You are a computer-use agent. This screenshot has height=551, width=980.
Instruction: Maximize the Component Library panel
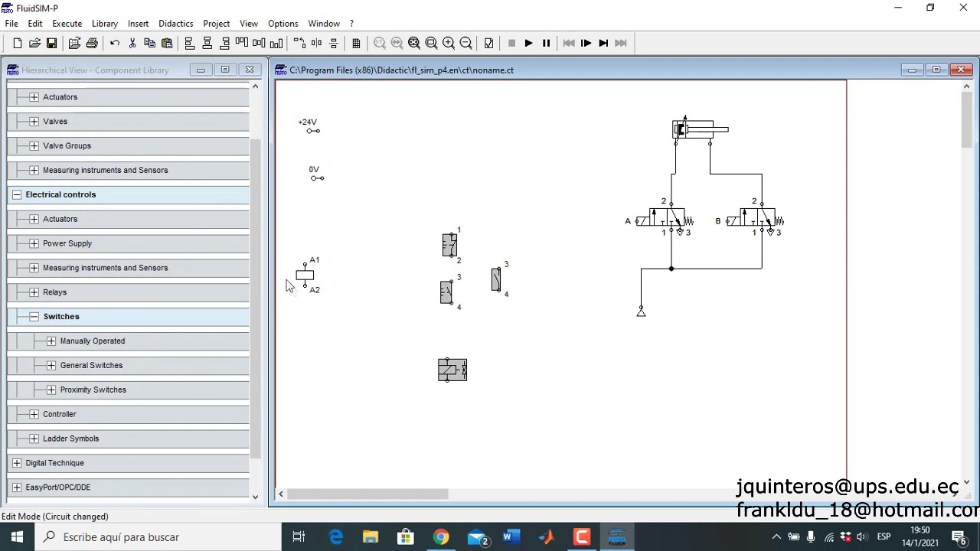click(225, 70)
